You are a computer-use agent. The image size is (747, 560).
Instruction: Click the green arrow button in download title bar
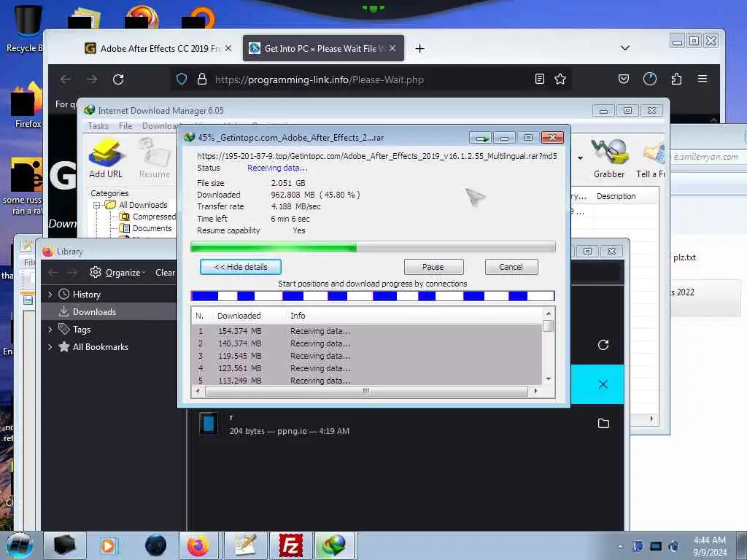(x=480, y=138)
